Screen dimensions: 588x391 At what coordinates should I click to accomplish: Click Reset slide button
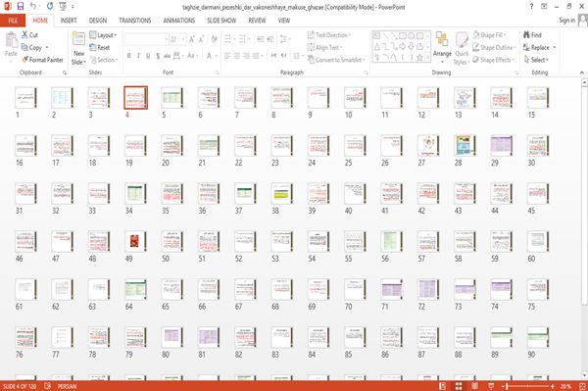click(x=100, y=47)
